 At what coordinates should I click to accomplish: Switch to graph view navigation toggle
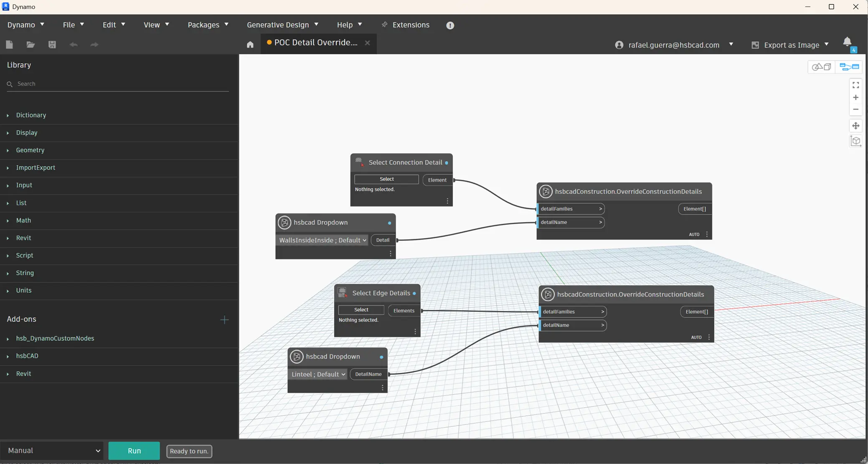point(849,67)
